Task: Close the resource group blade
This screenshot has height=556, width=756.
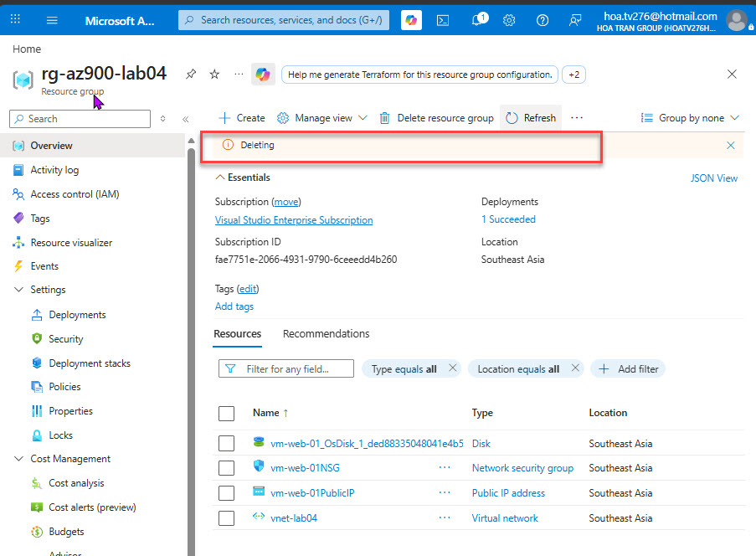Action: click(x=732, y=75)
